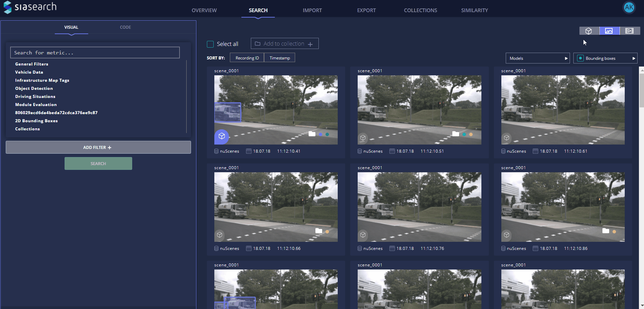Click the 3D cube icon on frame 11:12:10.86
The height and width of the screenshot is (309, 644).
pyautogui.click(x=506, y=235)
